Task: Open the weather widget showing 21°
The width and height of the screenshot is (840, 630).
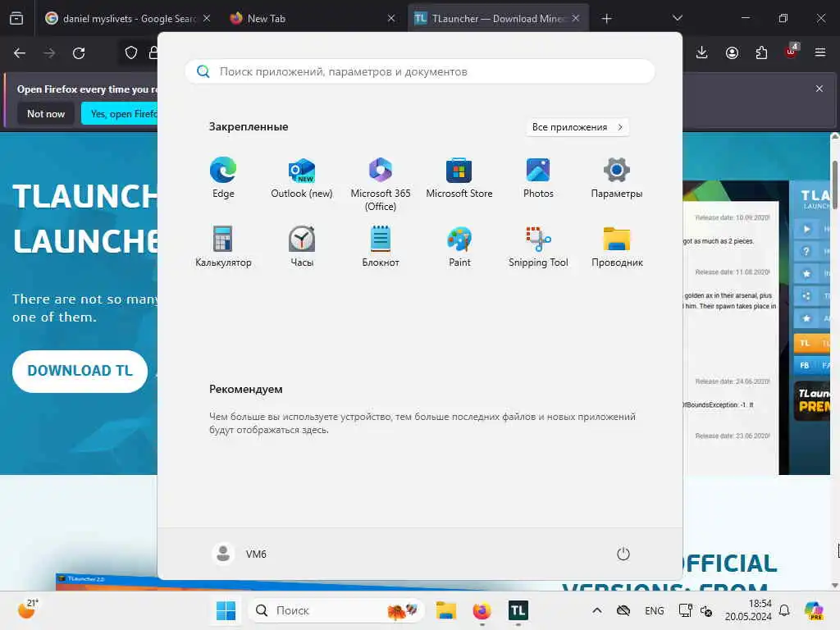Action: click(x=27, y=609)
